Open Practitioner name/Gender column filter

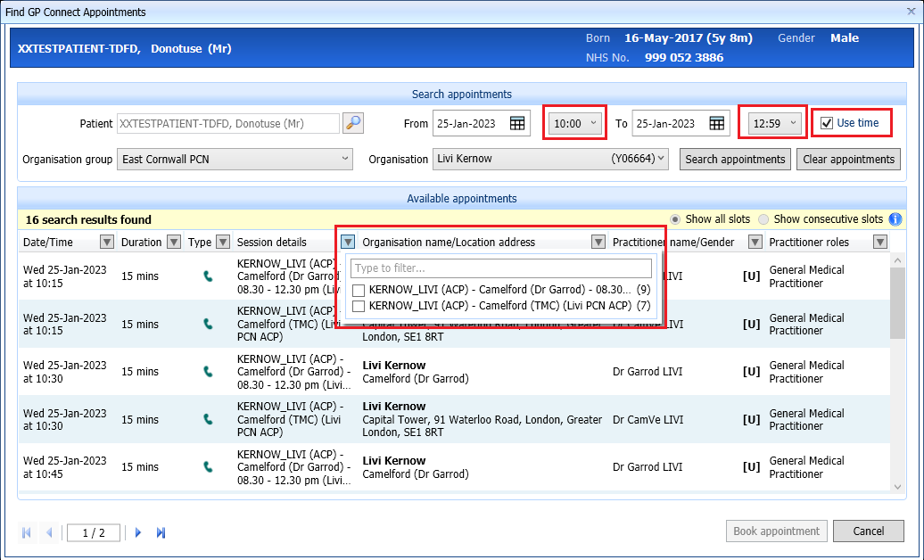[755, 242]
